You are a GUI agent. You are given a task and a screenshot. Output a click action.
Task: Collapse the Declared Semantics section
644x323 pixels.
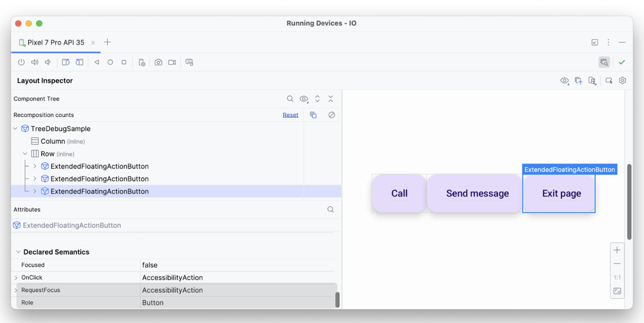(18, 252)
